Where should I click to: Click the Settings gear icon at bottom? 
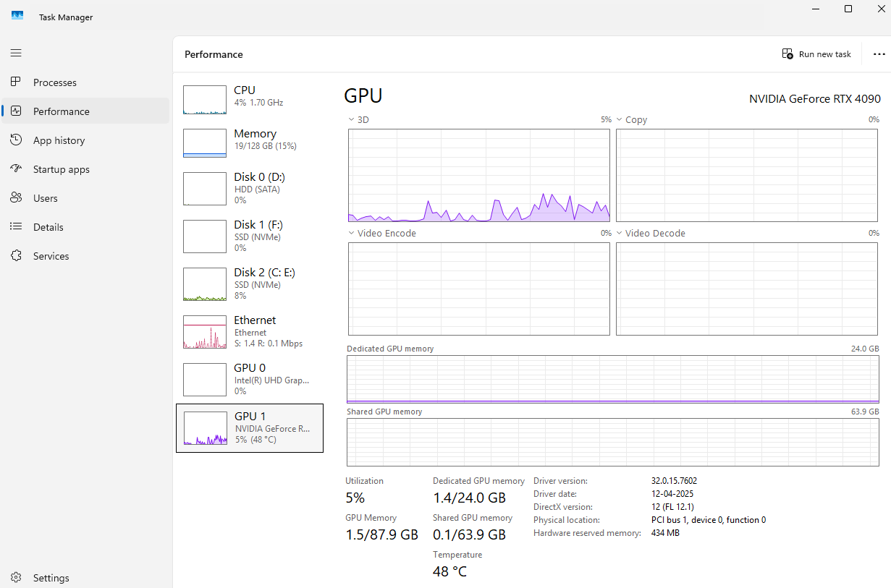[x=16, y=578]
